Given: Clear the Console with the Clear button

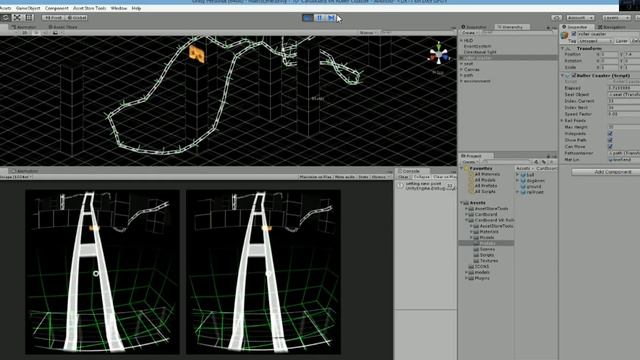Looking at the screenshot, I should tap(403, 177).
